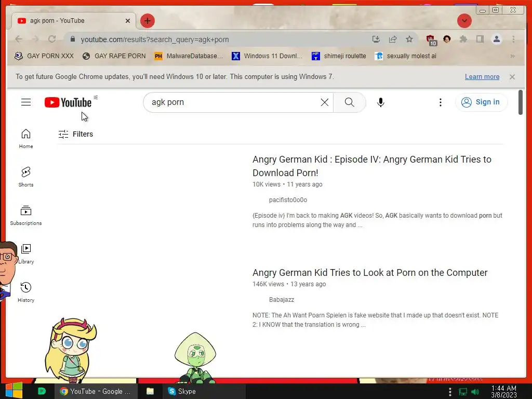
Task: Start voice search with microphone
Action: (381, 102)
